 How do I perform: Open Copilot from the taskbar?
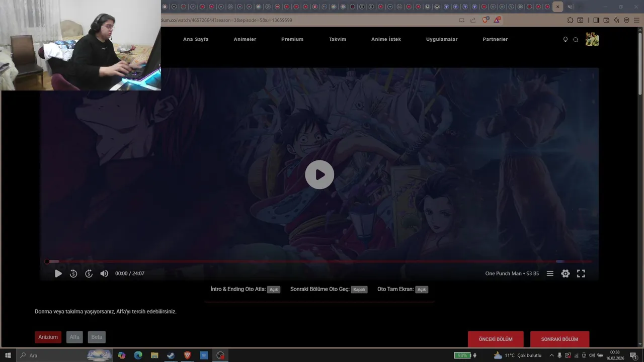pyautogui.click(x=122, y=355)
